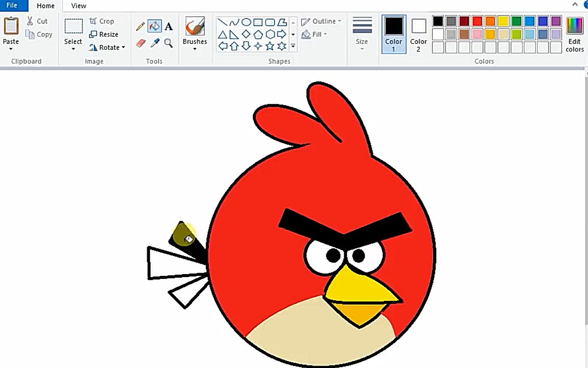Image resolution: width=588 pixels, height=368 pixels.
Task: Choose the Left arrow shape
Action: pyautogui.click(x=222, y=46)
